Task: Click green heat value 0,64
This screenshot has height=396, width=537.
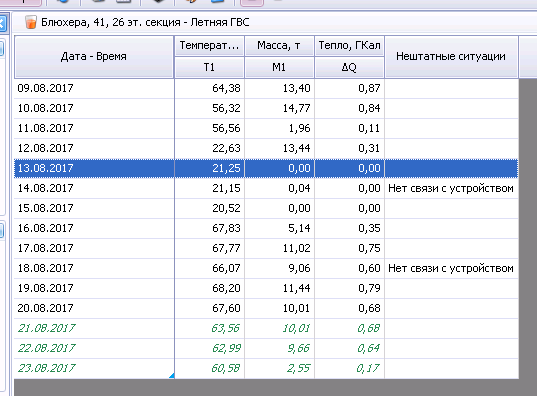Action: (x=369, y=348)
